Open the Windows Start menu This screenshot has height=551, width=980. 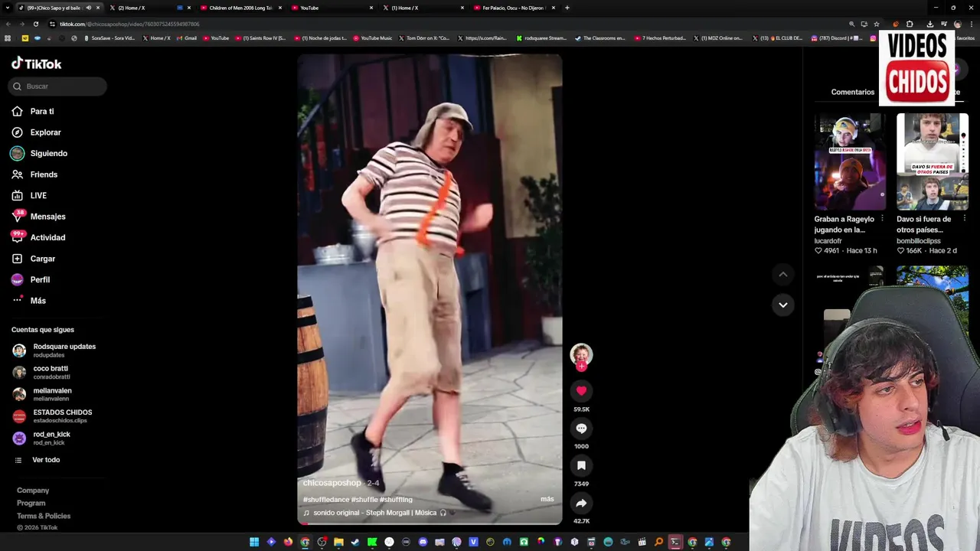point(254,542)
